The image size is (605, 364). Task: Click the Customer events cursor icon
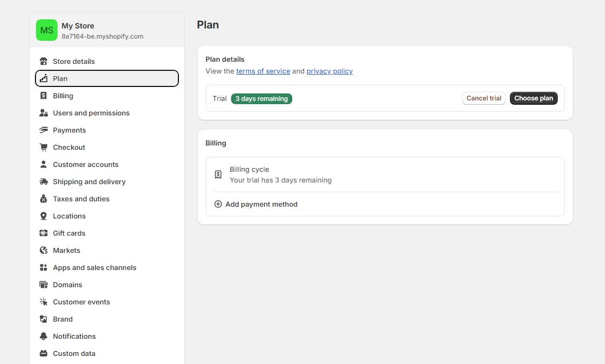(44, 302)
